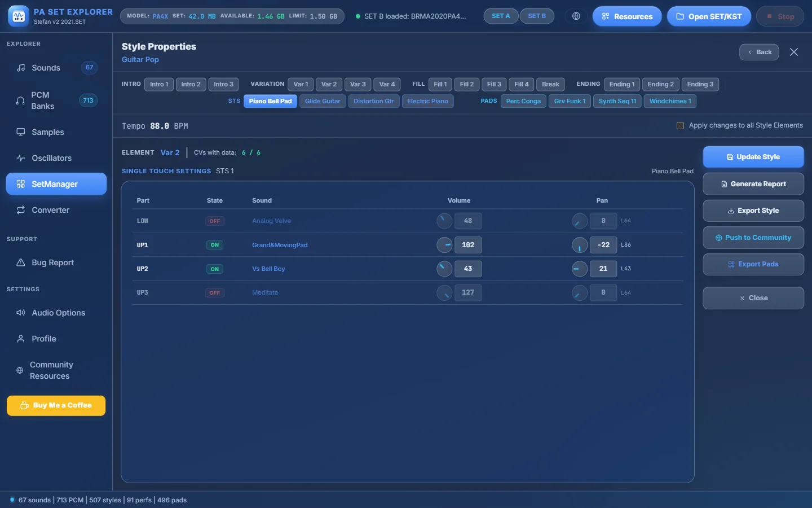Select SetManager in the sidebar
This screenshot has width=812, height=508.
[56, 184]
